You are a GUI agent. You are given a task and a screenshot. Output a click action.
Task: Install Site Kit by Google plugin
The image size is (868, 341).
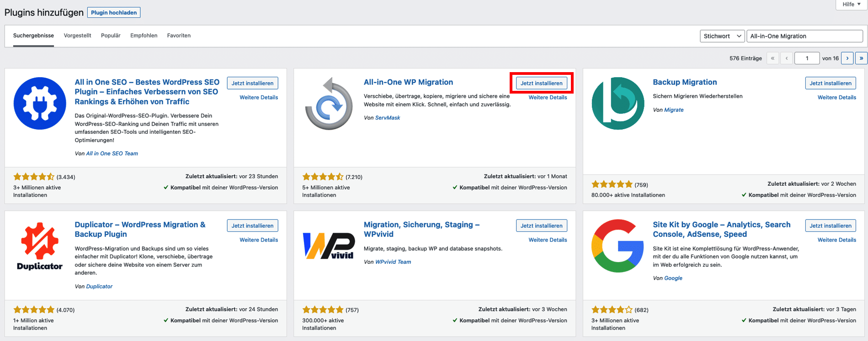coord(831,226)
